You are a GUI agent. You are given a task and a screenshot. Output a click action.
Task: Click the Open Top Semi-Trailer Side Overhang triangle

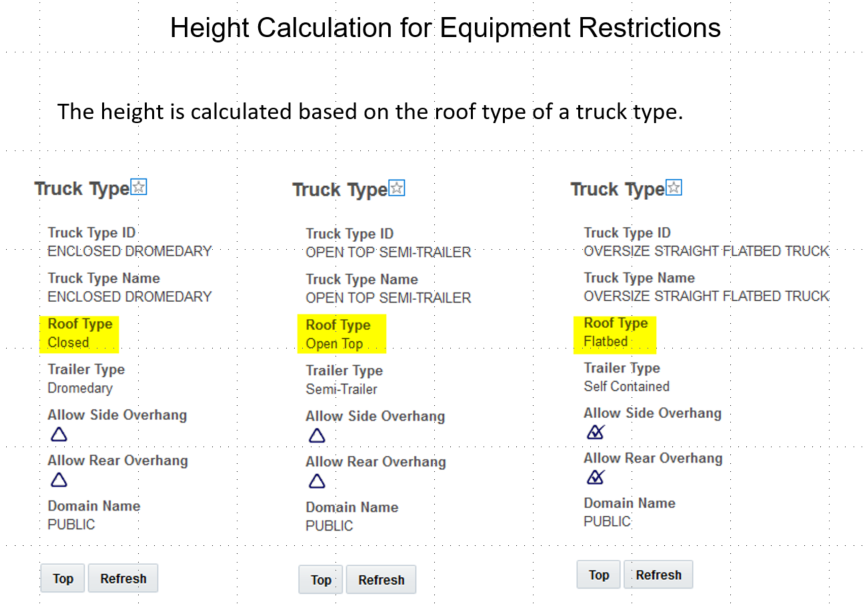point(317,435)
